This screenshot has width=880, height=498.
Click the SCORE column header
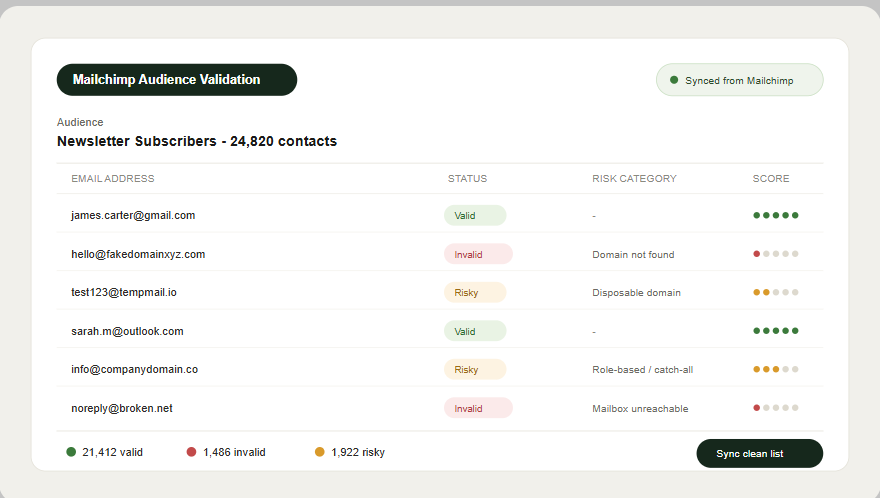(771, 179)
